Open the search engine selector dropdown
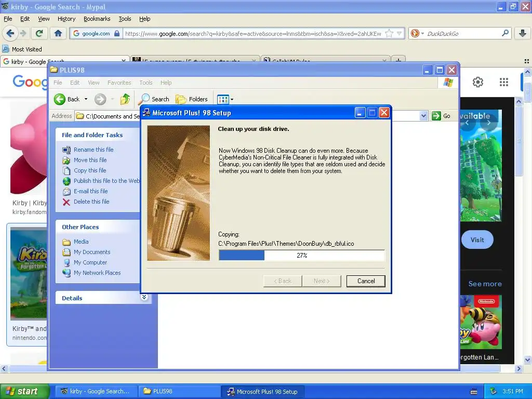This screenshot has height=399, width=532. coord(422,34)
